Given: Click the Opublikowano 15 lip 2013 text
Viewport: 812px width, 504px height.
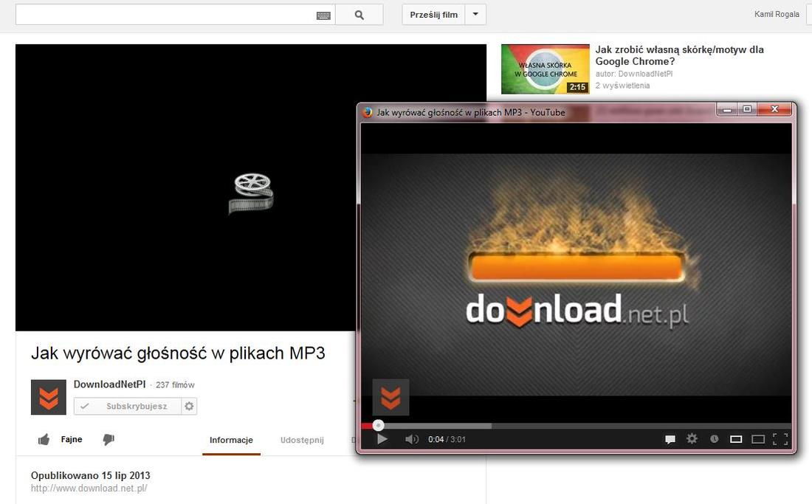Looking at the screenshot, I should 91,475.
